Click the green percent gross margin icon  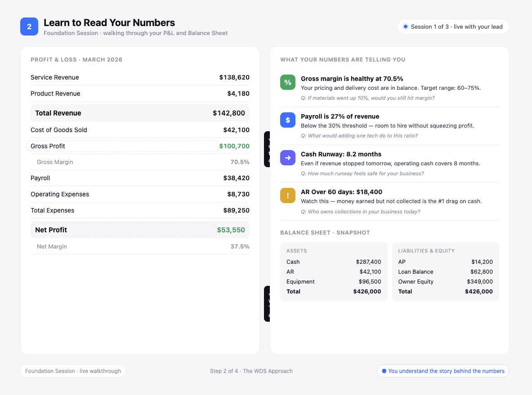tap(288, 82)
